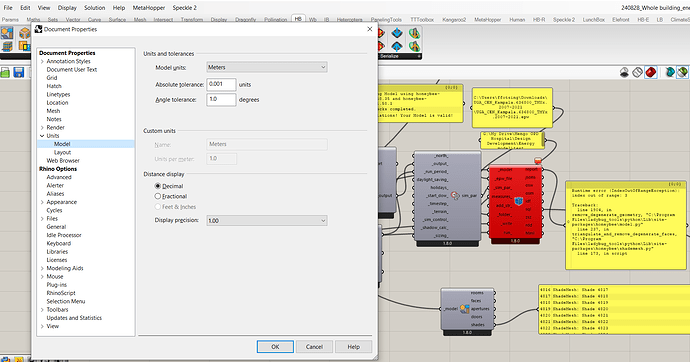The height and width of the screenshot is (362, 690).
Task: Click the red energy simulation component icon
Action: [x=518, y=201]
